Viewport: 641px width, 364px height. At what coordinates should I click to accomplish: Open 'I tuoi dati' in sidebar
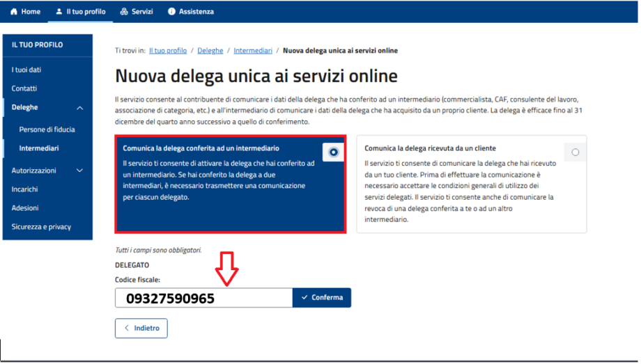(26, 70)
